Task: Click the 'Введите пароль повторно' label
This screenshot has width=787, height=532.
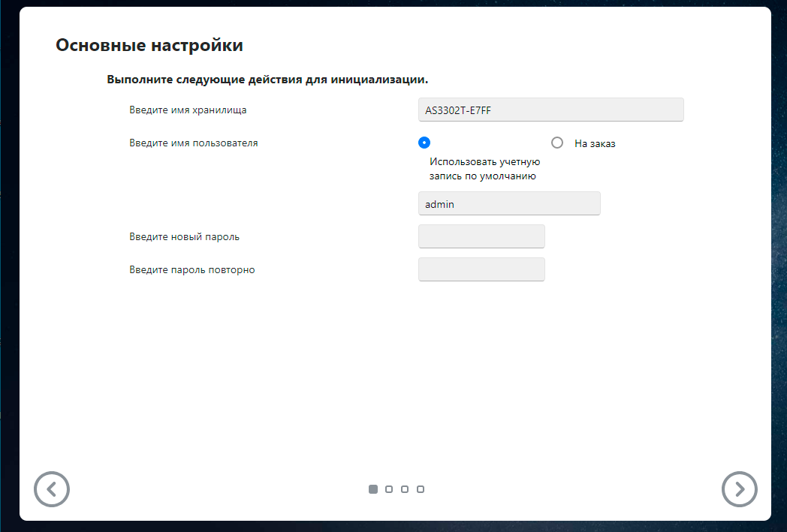Action: pos(192,270)
